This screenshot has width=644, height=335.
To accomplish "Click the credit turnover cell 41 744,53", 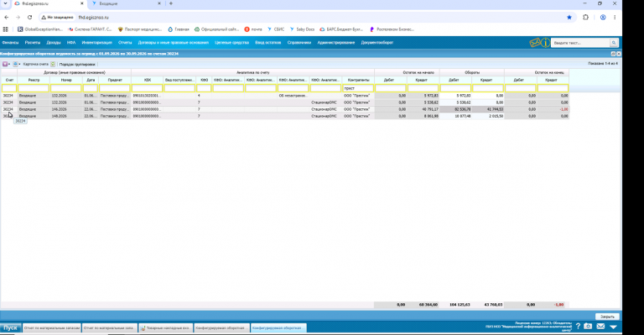I will 488,109.
